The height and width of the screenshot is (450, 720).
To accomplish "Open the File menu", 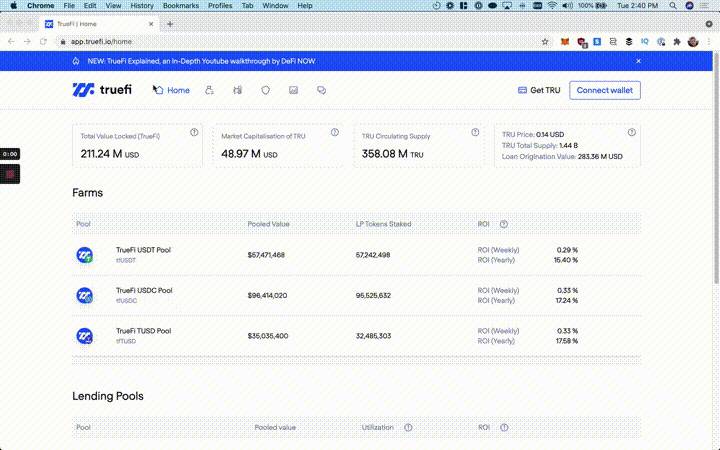I will tap(69, 6).
